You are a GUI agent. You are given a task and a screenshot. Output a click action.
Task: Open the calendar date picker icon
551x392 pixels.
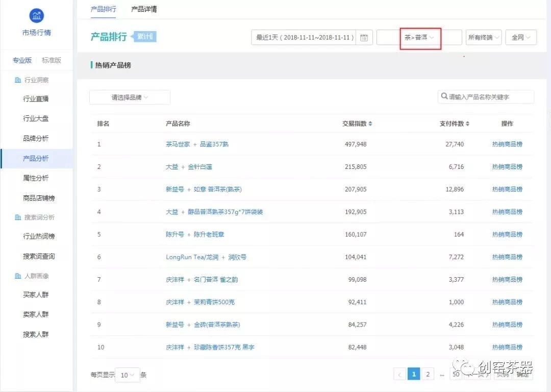(x=364, y=38)
